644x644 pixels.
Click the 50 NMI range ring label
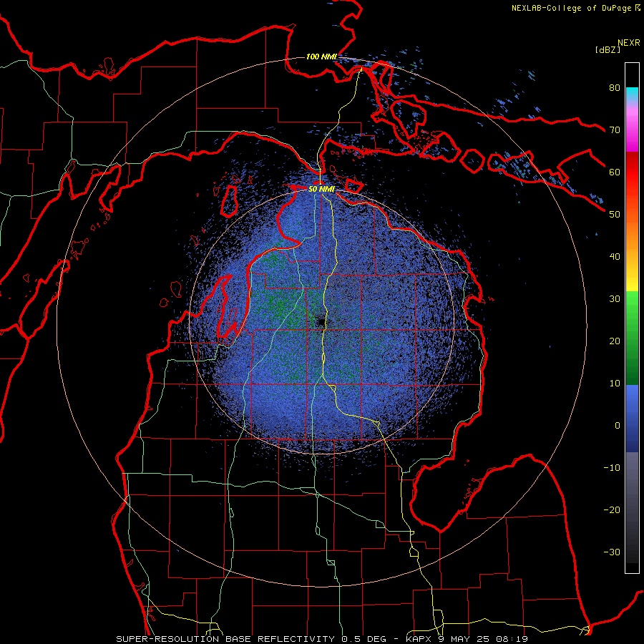(x=321, y=190)
